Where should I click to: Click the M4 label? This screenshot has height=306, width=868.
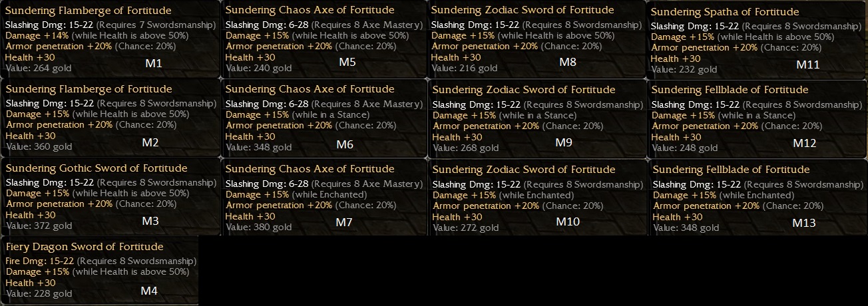tap(150, 290)
